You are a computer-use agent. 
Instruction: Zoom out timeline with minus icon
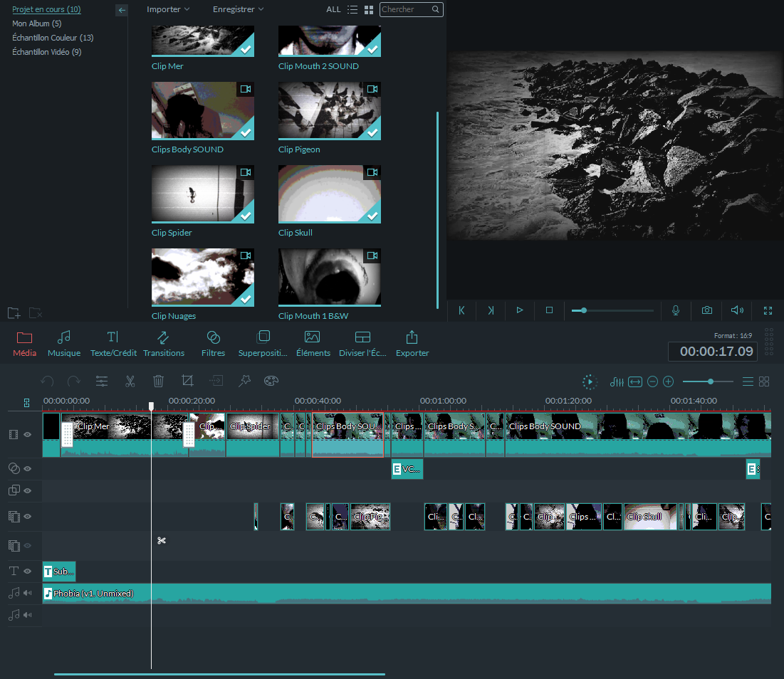[x=652, y=382]
